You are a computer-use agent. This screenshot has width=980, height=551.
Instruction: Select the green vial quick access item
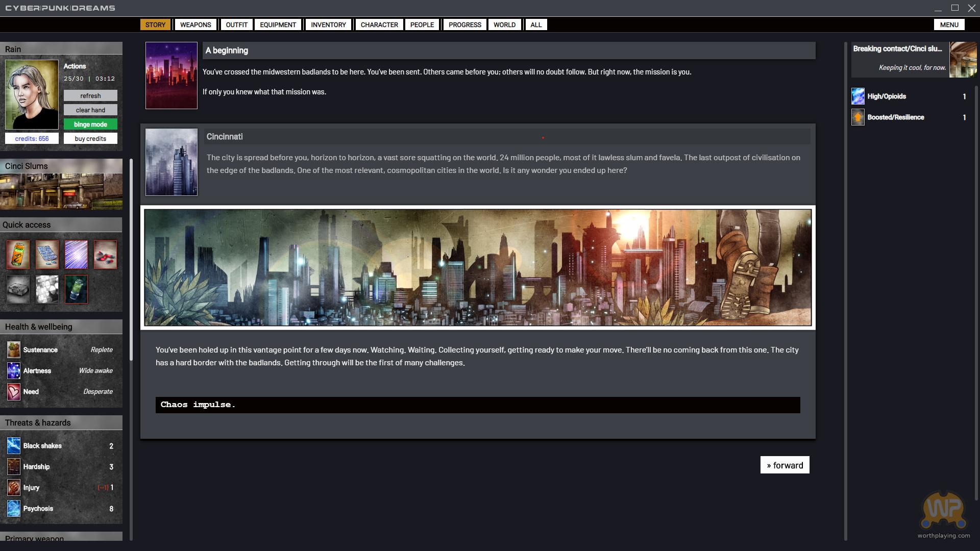tap(76, 289)
